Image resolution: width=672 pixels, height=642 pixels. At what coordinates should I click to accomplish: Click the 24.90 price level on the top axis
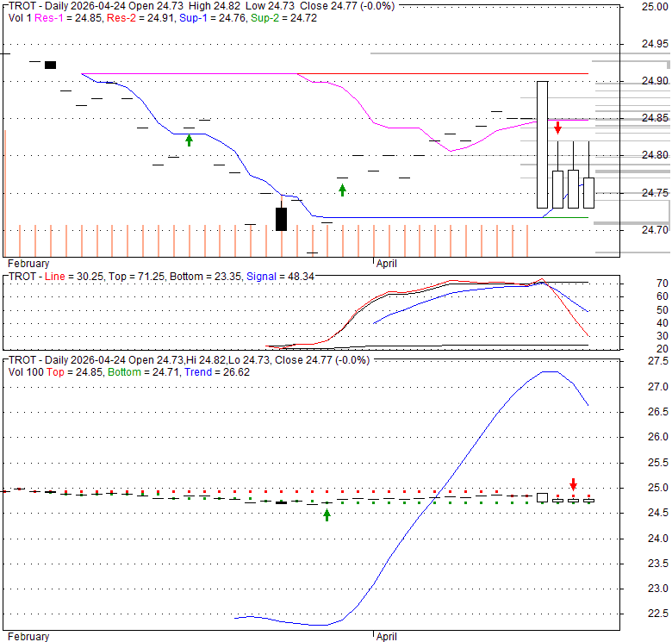pyautogui.click(x=655, y=81)
